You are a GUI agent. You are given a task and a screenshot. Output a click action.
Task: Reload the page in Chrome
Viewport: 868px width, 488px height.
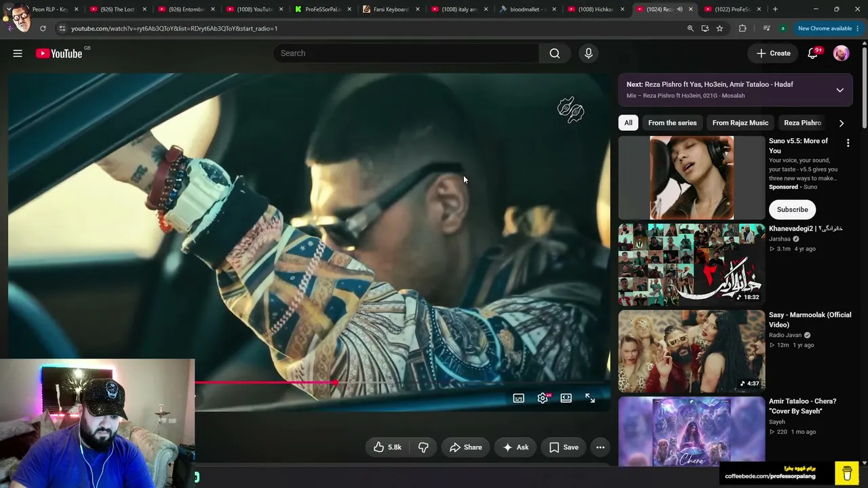[x=43, y=28]
